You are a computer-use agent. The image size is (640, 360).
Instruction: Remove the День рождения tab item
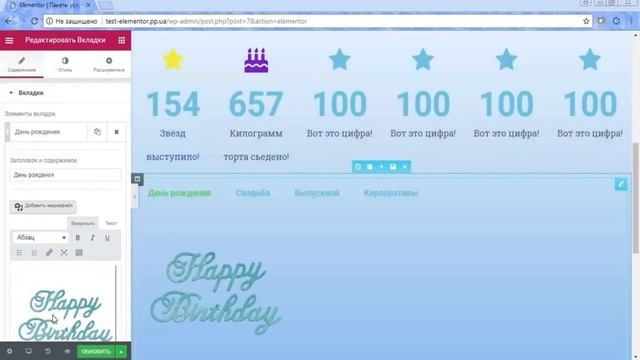[116, 132]
